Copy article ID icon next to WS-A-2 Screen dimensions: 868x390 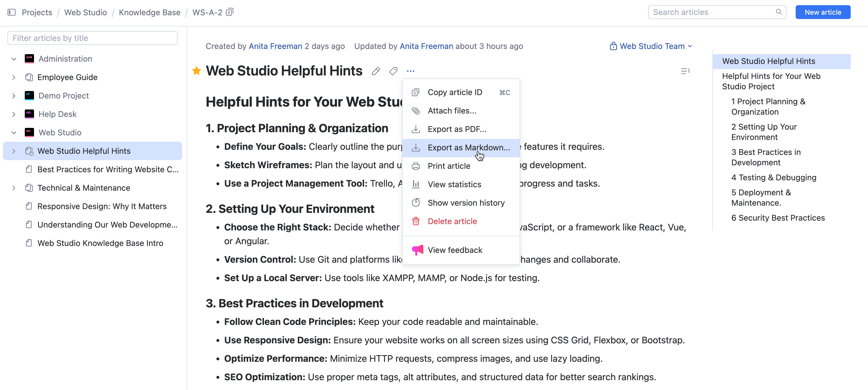click(x=229, y=12)
